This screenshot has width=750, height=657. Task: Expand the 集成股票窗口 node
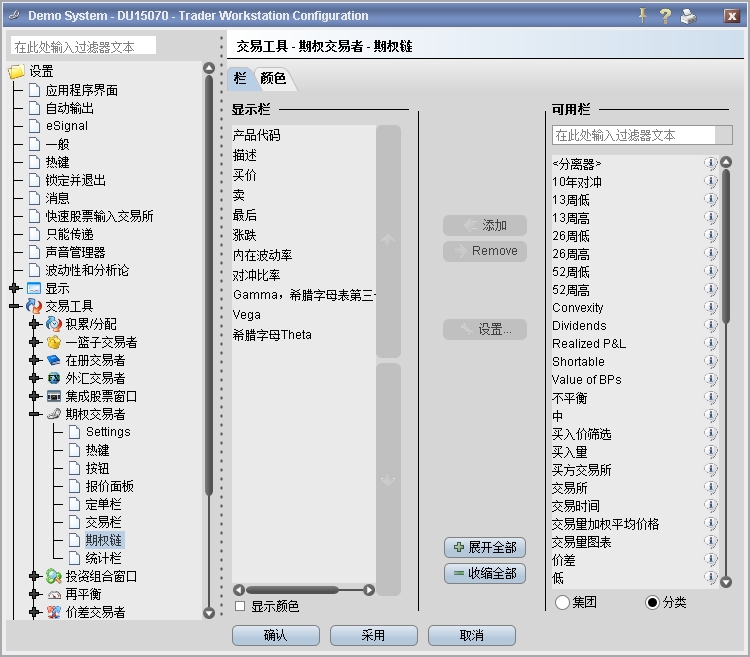click(x=34, y=396)
